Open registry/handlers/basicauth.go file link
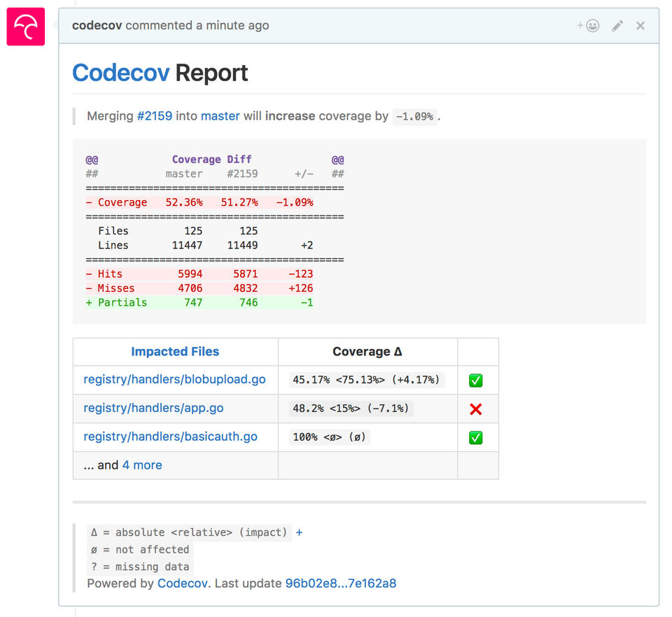The height and width of the screenshot is (617, 672). click(x=170, y=437)
